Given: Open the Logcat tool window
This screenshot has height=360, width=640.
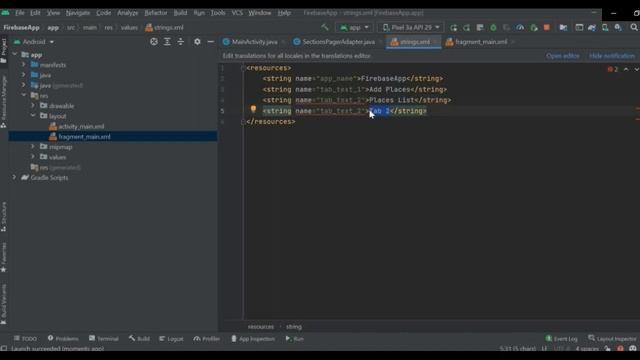Looking at the screenshot, I should click(171, 339).
